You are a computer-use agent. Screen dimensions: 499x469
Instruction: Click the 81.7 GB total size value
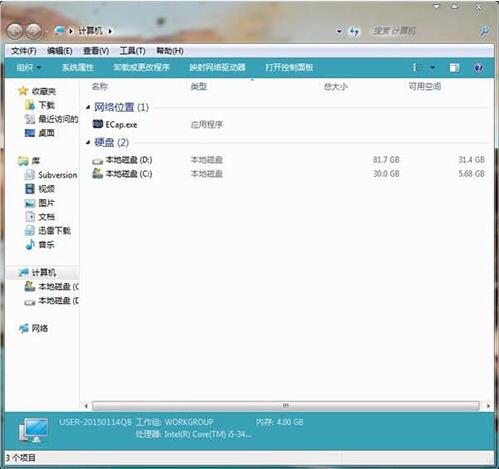click(386, 160)
